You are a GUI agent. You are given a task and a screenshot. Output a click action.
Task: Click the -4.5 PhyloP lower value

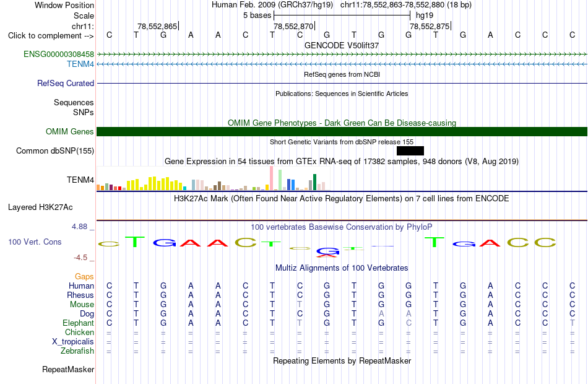point(80,258)
